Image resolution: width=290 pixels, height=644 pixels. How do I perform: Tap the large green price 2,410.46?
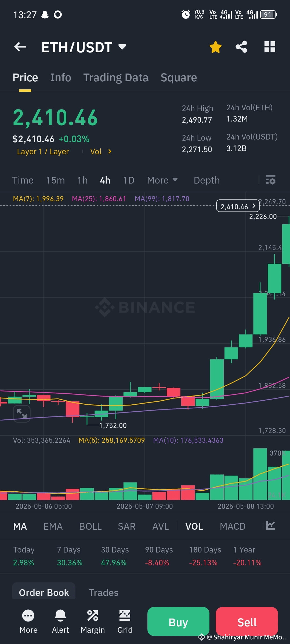pos(55,118)
